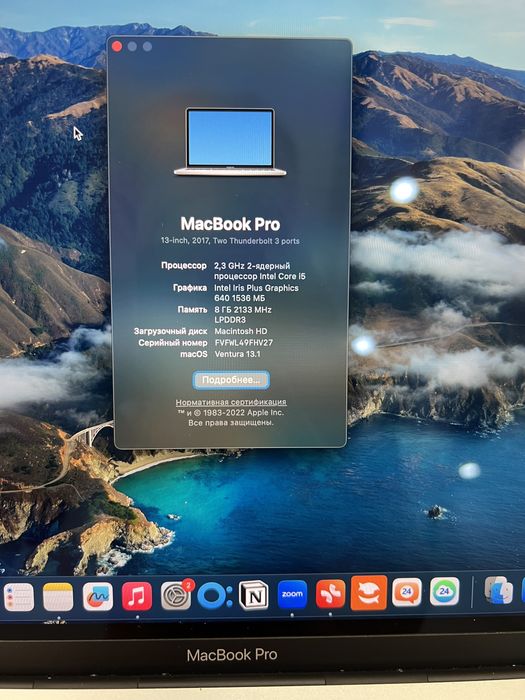Click the Серийный номер label
This screenshot has width=525, height=700.
[173, 343]
